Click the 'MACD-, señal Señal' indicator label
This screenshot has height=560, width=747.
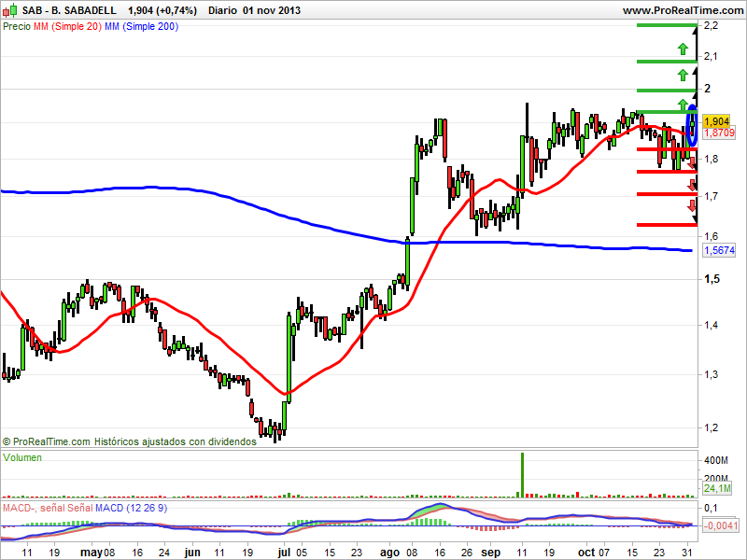pyautogui.click(x=48, y=508)
